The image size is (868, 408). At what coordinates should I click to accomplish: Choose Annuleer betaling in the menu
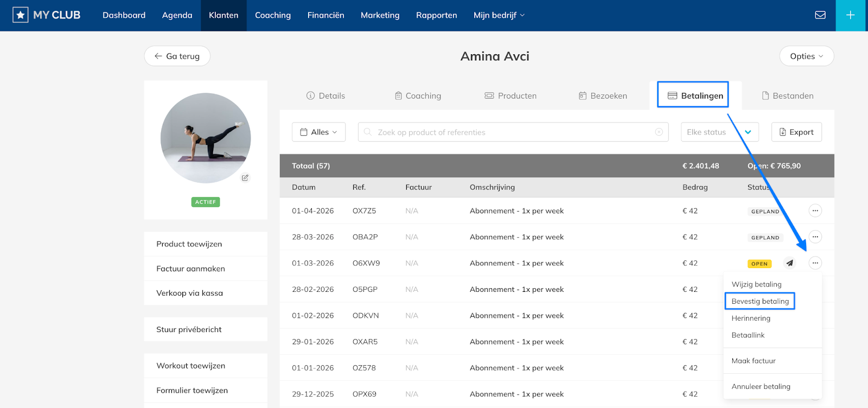pyautogui.click(x=761, y=386)
